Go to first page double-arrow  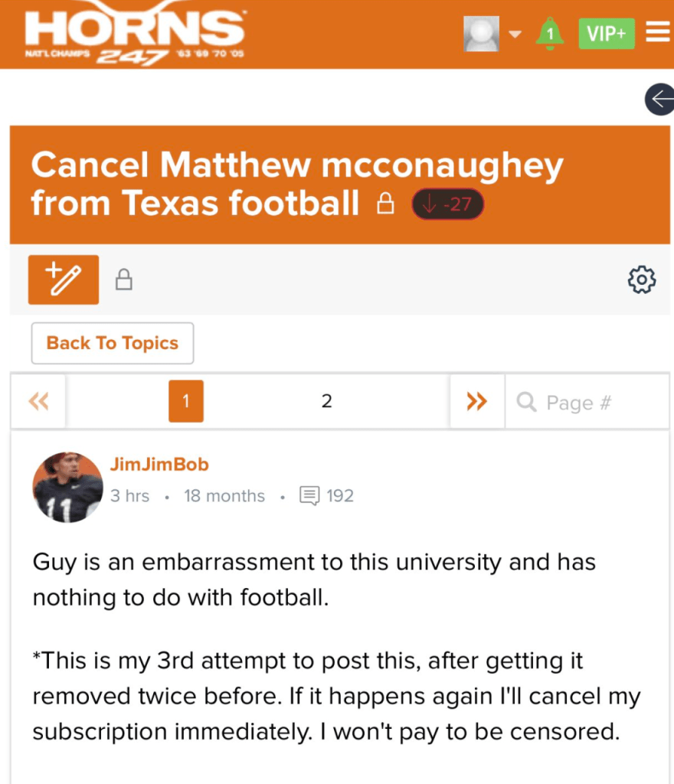point(38,401)
